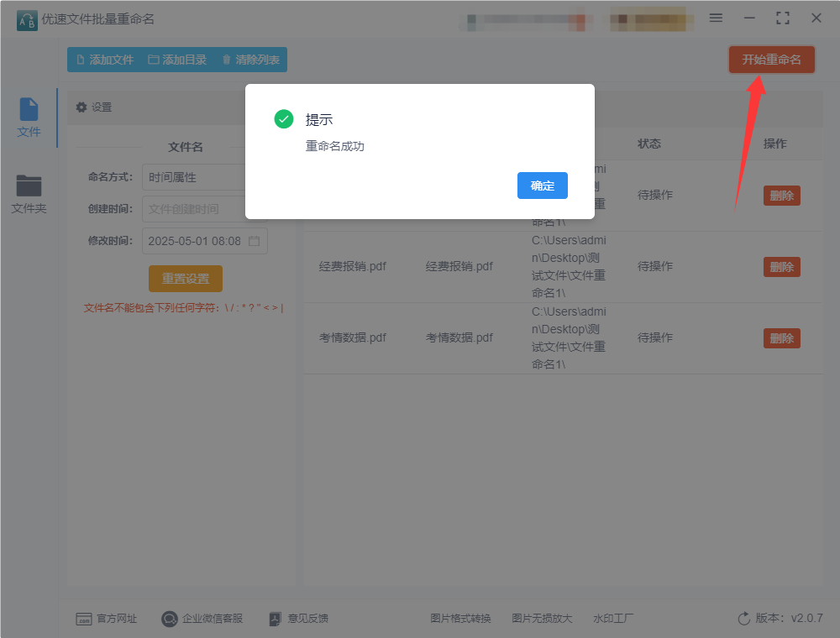
Task: Select the 文件夹 sidebar tab
Action: point(29,194)
